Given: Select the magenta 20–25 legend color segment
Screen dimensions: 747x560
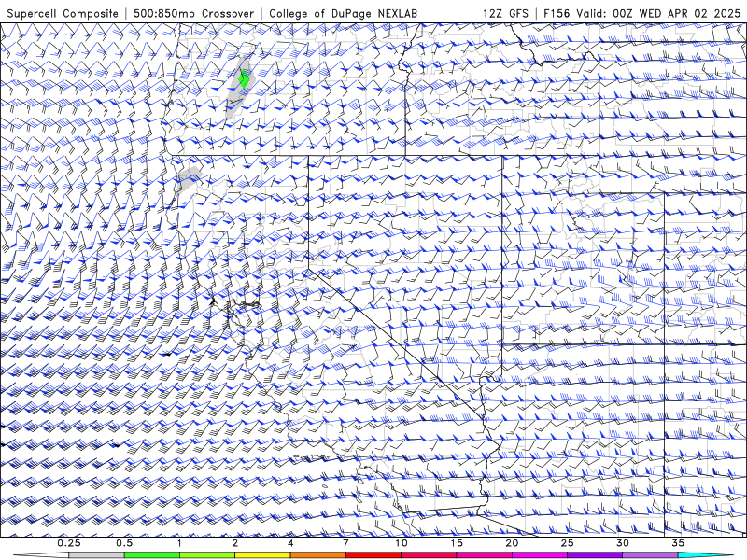Looking at the screenshot, I should tap(540, 555).
